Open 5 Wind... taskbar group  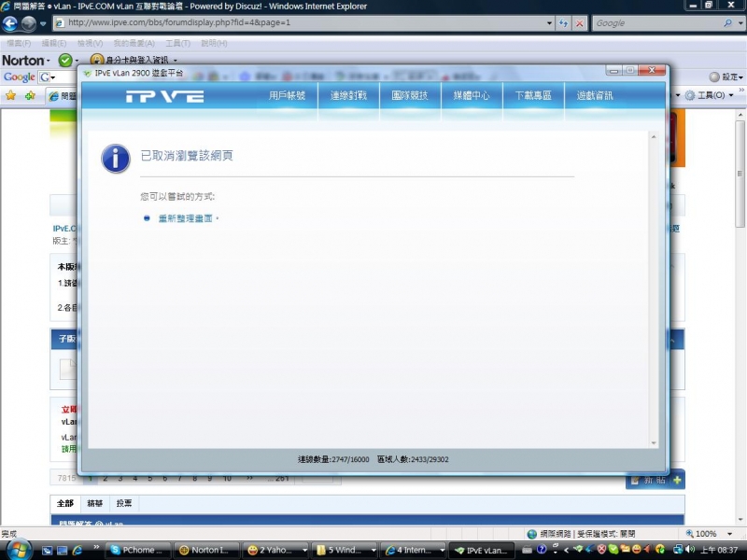point(345,550)
